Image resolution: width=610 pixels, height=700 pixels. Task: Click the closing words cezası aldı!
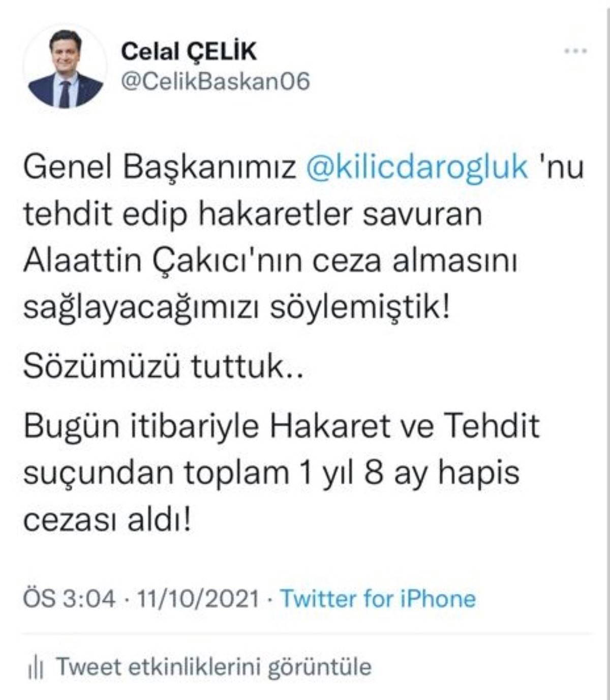click(x=108, y=519)
